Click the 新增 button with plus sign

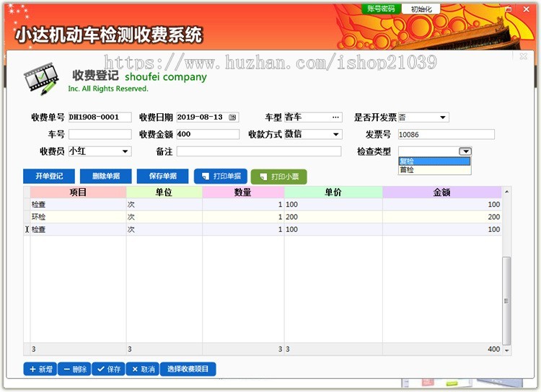[40, 369]
